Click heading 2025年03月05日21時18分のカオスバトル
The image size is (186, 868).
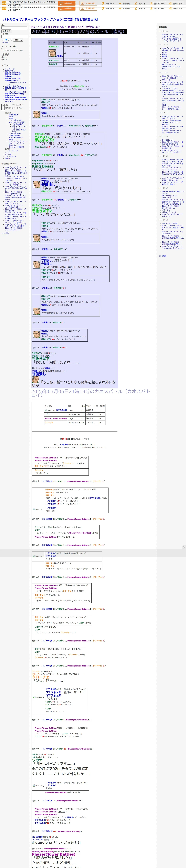(x=91, y=393)
